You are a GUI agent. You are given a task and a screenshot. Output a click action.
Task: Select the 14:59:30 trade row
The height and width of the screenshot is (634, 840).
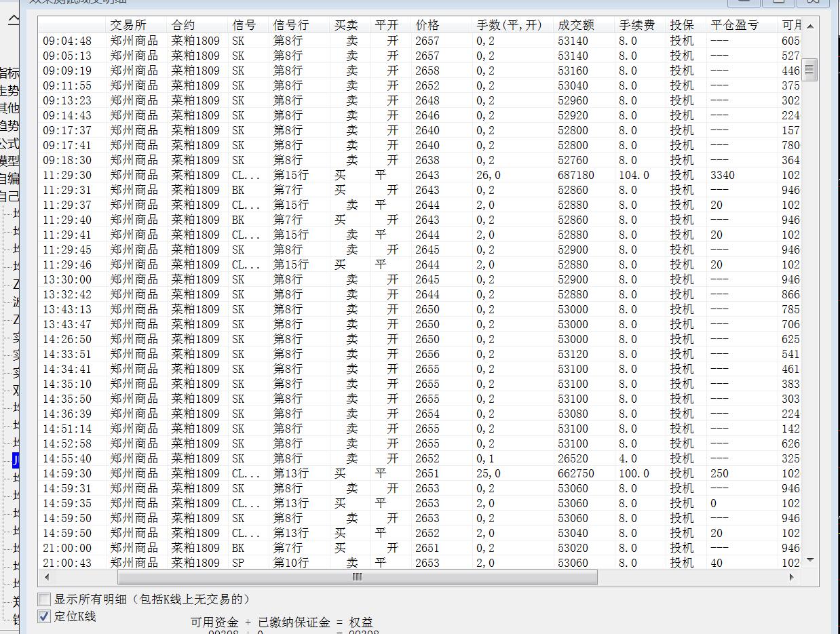(271, 473)
